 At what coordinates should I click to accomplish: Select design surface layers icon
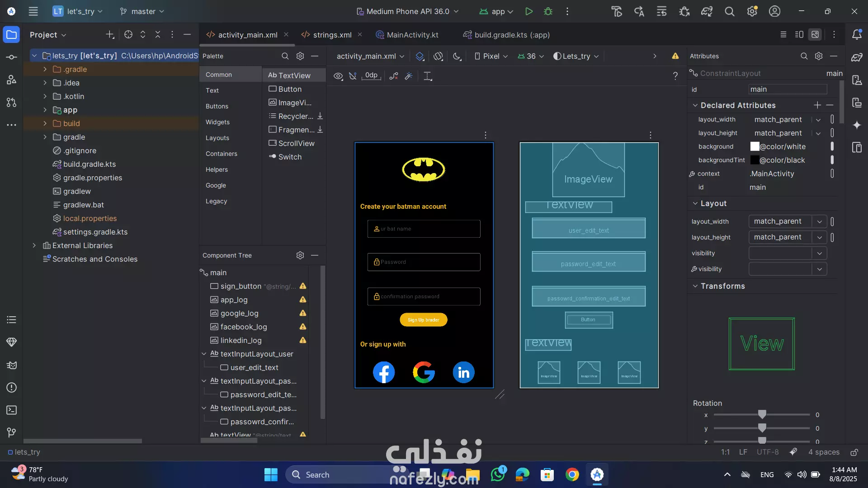click(x=420, y=56)
